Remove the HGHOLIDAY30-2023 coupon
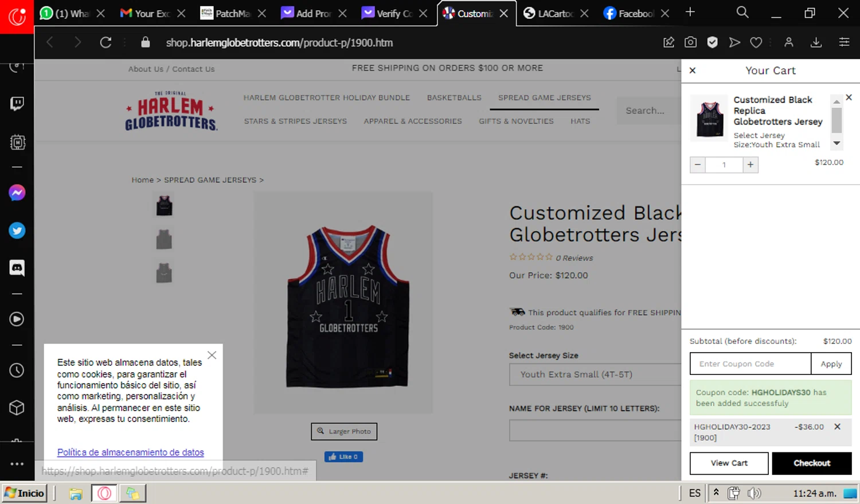Screen dimensions: 860x504 (x=837, y=427)
